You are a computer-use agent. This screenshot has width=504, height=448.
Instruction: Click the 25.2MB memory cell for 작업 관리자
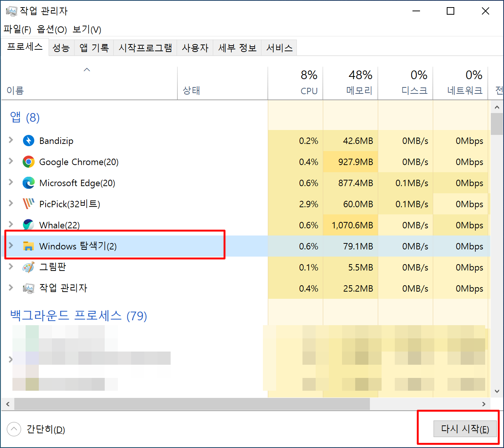tap(350, 289)
